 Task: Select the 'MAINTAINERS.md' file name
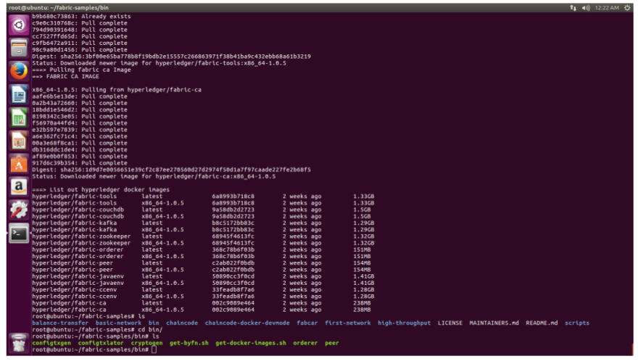(x=494, y=323)
